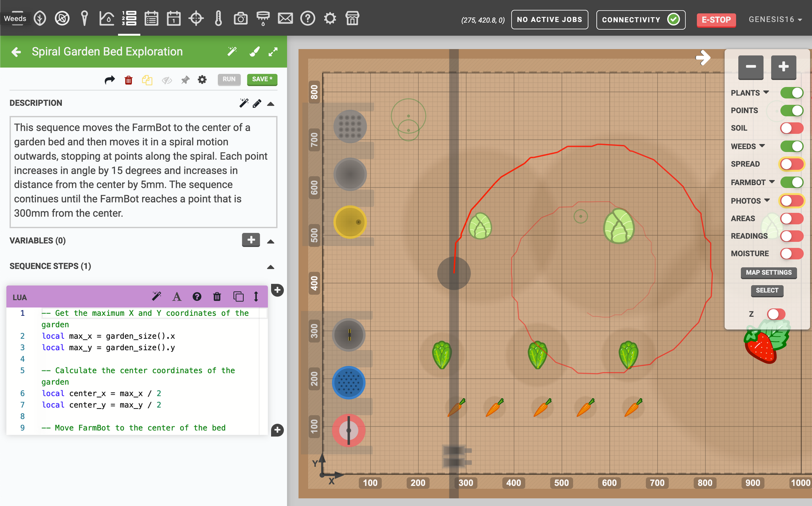Viewport: 812px width, 506px height.
Task: Collapse the Sequence Steps section
Action: [x=271, y=267]
